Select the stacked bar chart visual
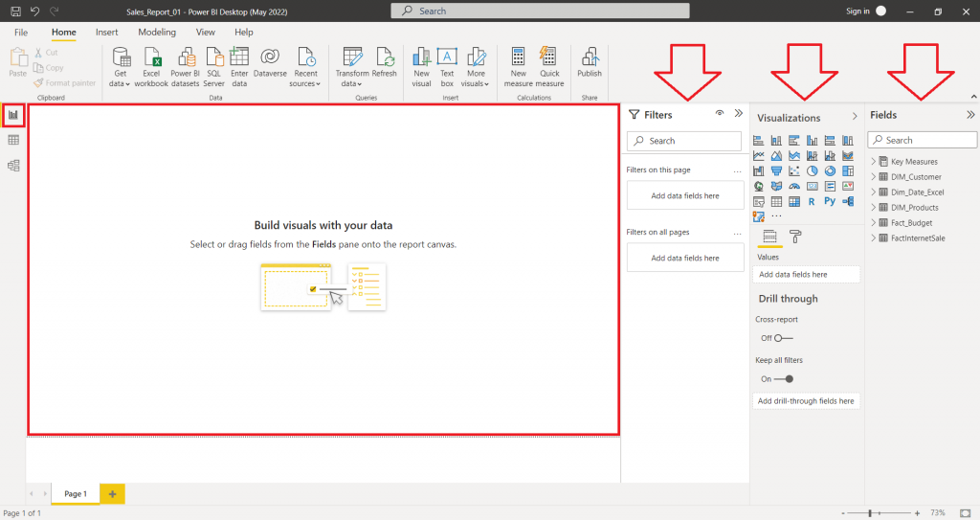The width and height of the screenshot is (980, 520). (x=759, y=140)
